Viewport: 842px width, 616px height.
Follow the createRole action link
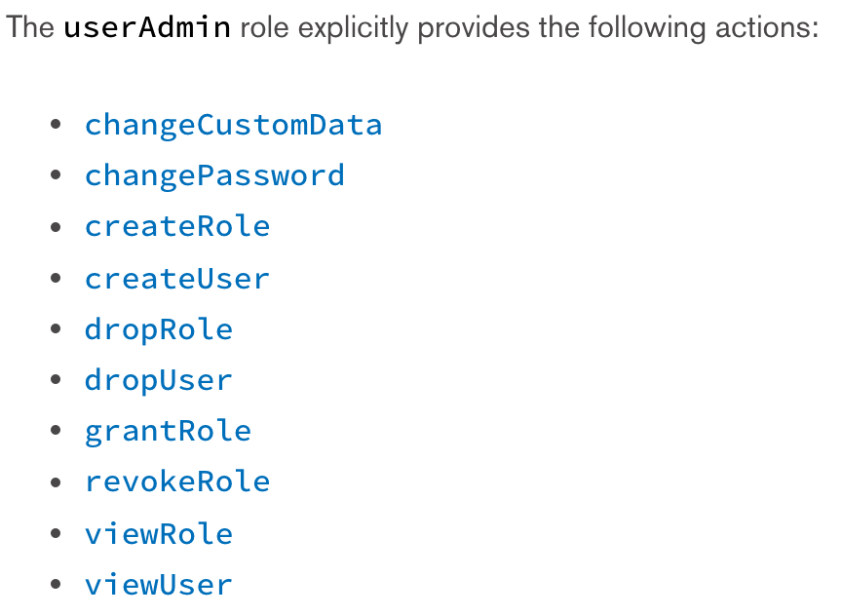pos(177,227)
